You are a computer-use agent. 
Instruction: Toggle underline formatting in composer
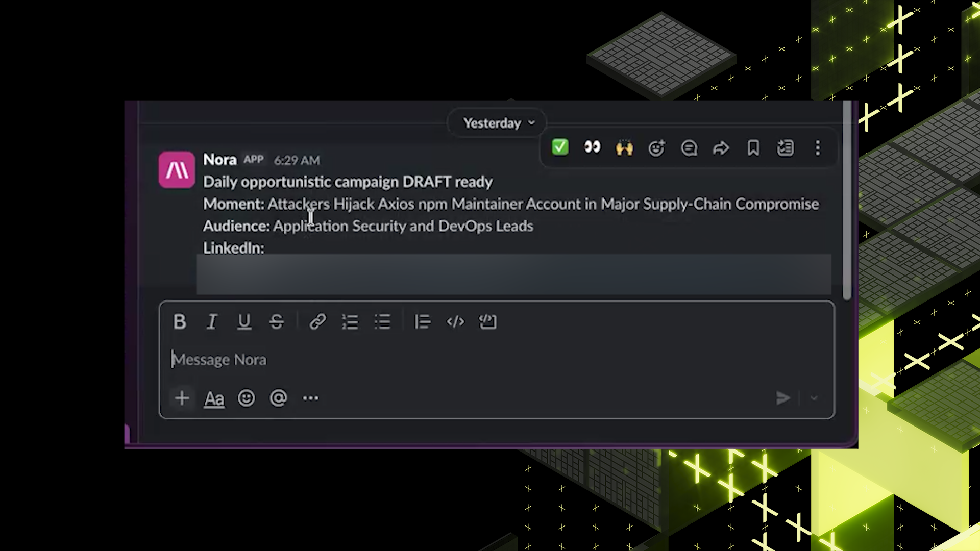(244, 321)
